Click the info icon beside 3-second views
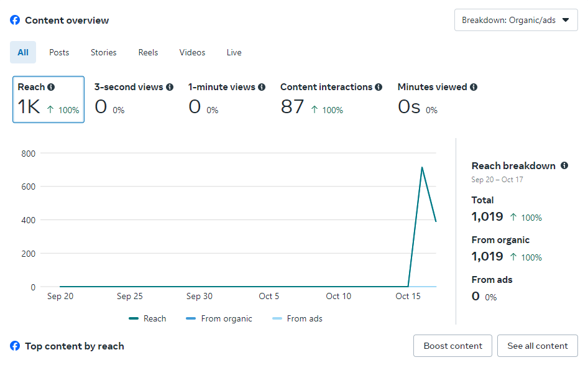Viewport: 588px width, 365px height. click(x=170, y=88)
